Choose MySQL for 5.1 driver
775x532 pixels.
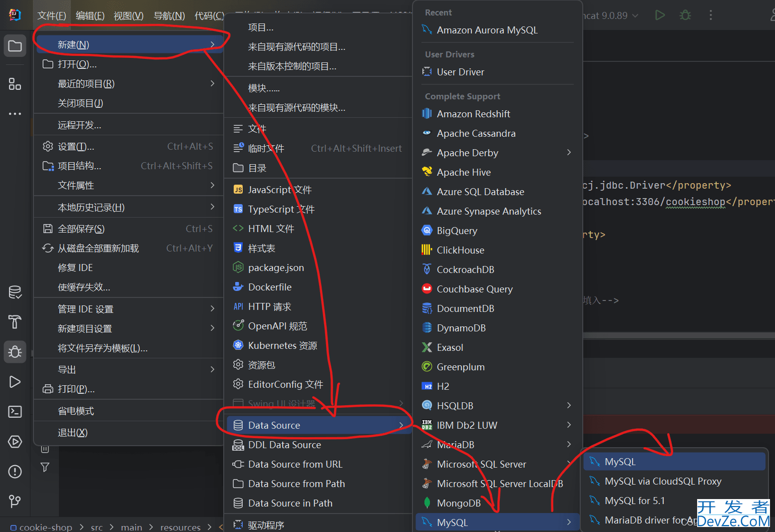pos(675,501)
